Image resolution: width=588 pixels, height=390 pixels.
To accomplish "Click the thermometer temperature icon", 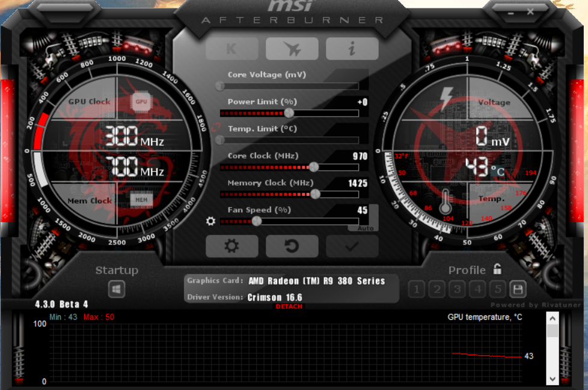I will pyautogui.click(x=446, y=201).
